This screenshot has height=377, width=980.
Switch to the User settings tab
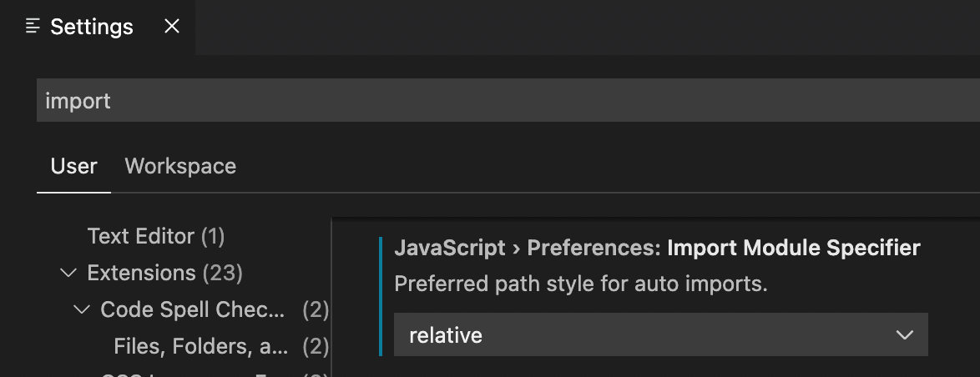pos(73,166)
